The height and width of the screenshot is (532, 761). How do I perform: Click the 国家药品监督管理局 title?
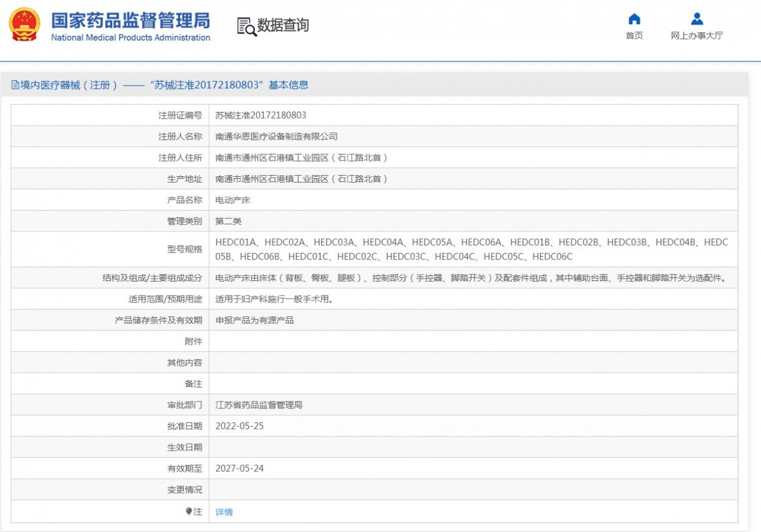pyautogui.click(x=130, y=20)
